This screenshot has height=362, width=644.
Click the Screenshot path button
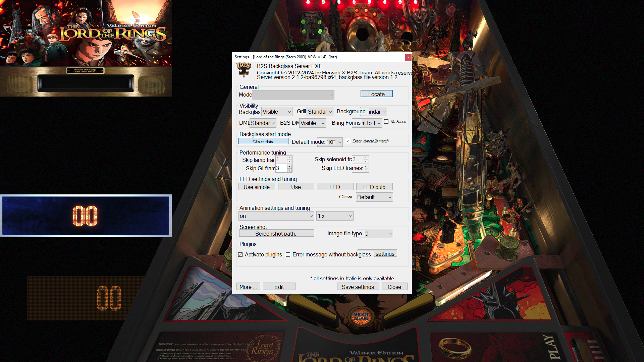point(276,233)
